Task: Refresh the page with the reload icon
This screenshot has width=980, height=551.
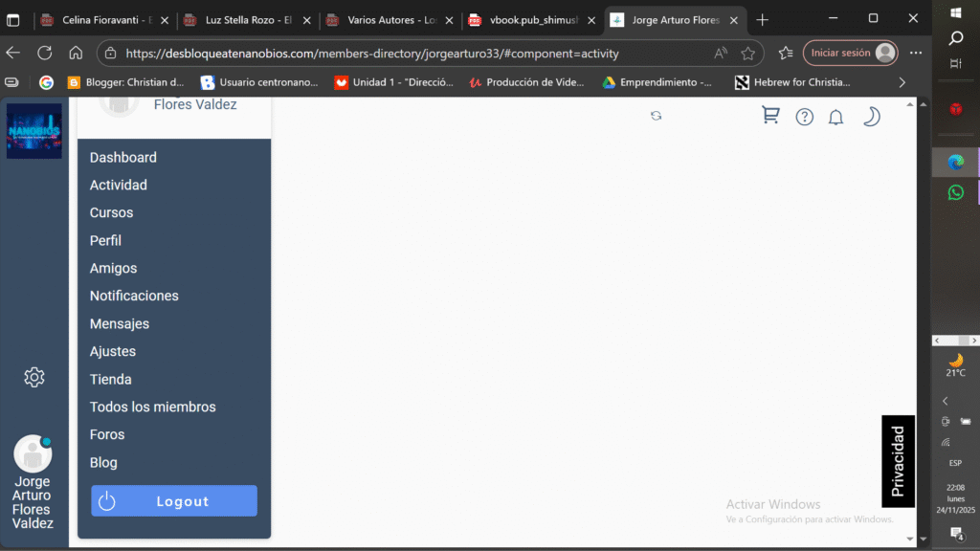Action: [44, 54]
